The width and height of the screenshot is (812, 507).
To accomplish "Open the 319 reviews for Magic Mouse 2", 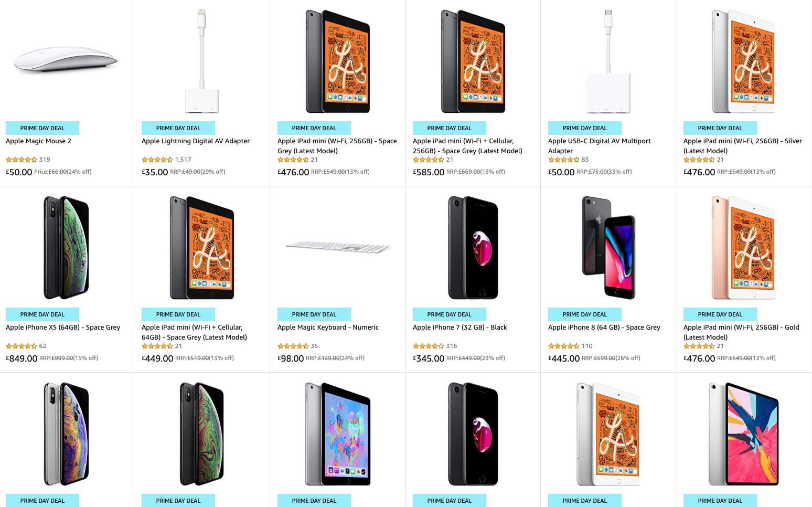I will pyautogui.click(x=45, y=160).
